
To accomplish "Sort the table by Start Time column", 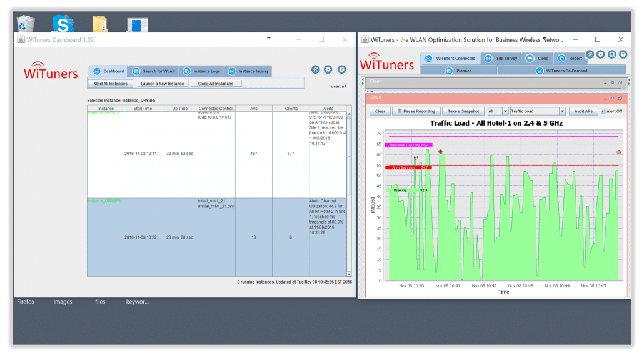I will pos(143,109).
